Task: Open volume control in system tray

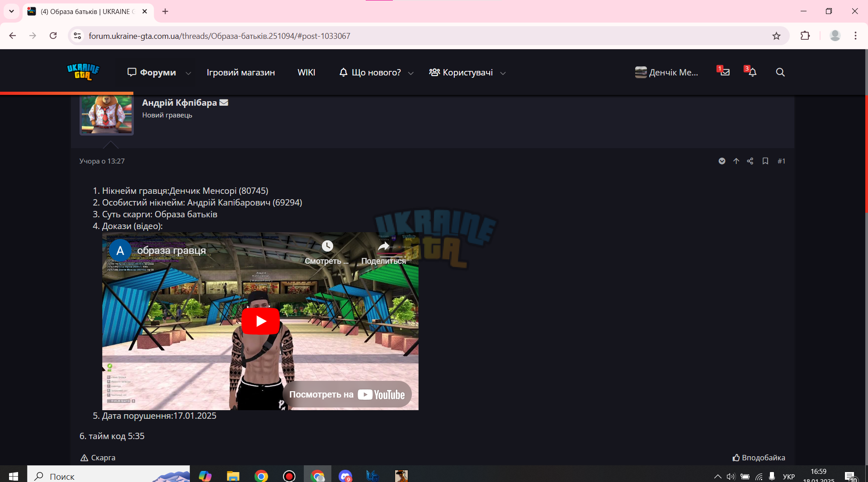Action: (x=731, y=476)
